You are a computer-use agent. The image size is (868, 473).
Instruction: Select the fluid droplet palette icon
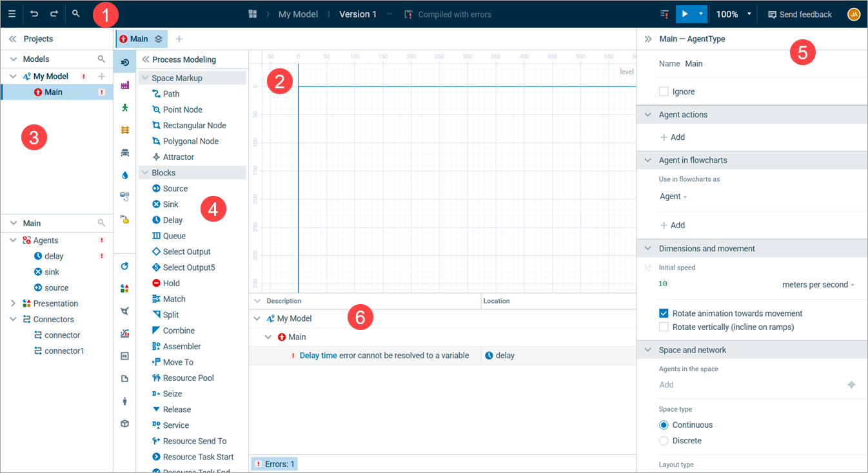point(124,175)
